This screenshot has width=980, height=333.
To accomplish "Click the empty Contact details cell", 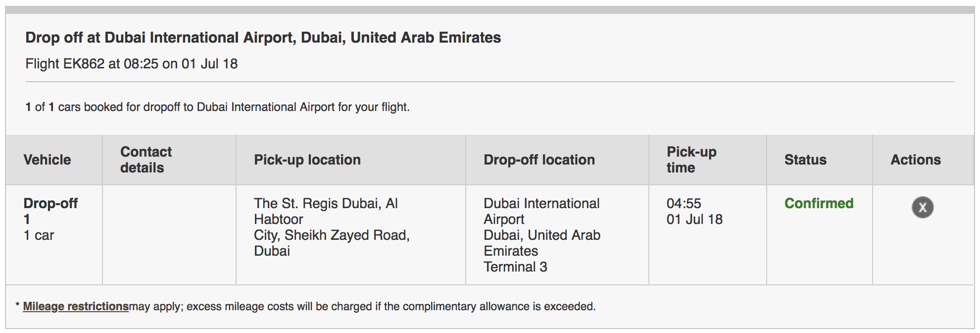I will point(169,235).
